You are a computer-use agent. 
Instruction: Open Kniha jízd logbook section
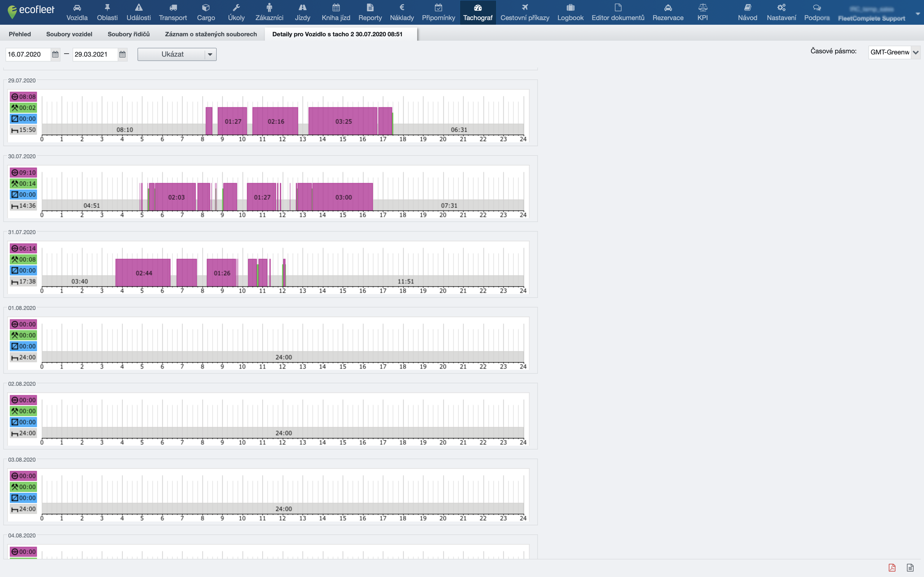tap(335, 12)
